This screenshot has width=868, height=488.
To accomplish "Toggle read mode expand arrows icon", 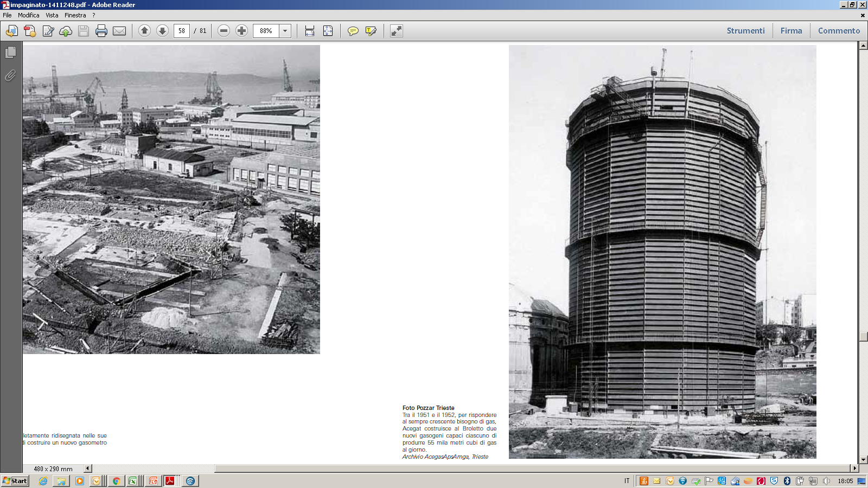I will click(397, 31).
